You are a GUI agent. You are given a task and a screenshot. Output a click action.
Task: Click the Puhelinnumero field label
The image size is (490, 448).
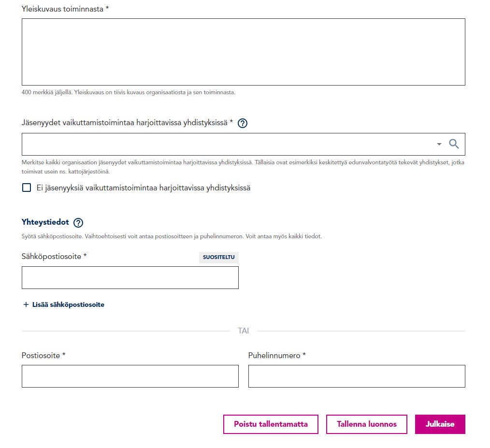pos(277,356)
